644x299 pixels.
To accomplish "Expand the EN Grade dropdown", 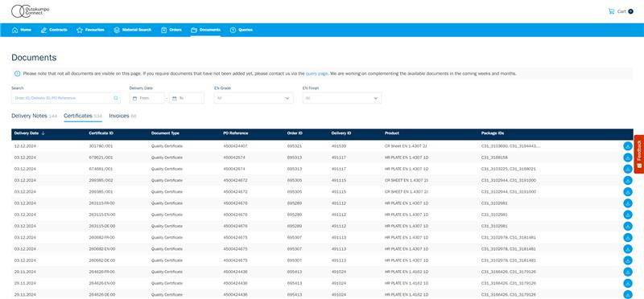I will pyautogui.click(x=254, y=98).
